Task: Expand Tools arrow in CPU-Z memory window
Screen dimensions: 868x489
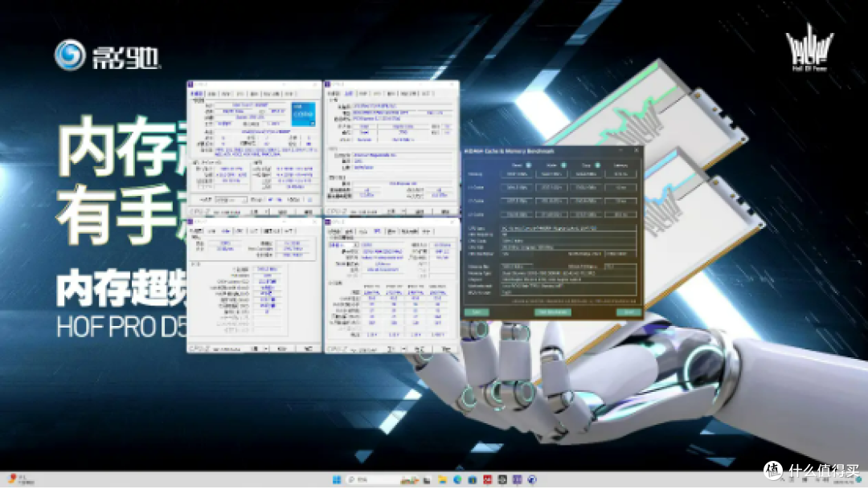Action: (266, 349)
